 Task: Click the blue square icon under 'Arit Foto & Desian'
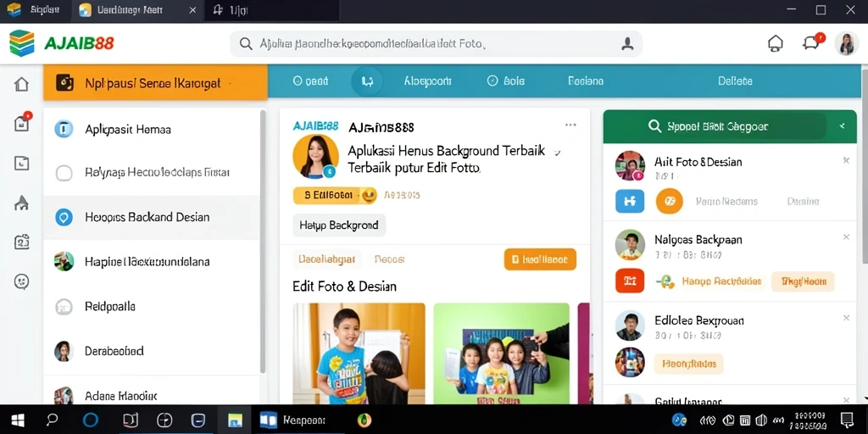(630, 202)
